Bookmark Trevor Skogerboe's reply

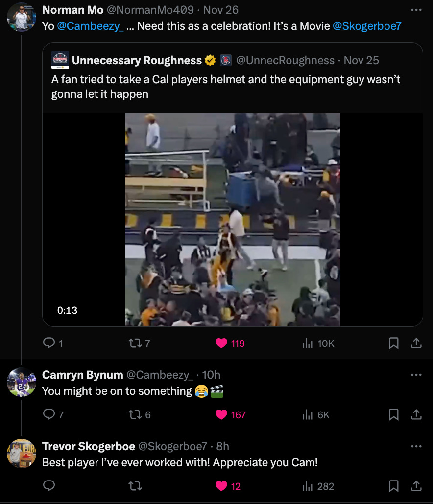click(x=394, y=486)
